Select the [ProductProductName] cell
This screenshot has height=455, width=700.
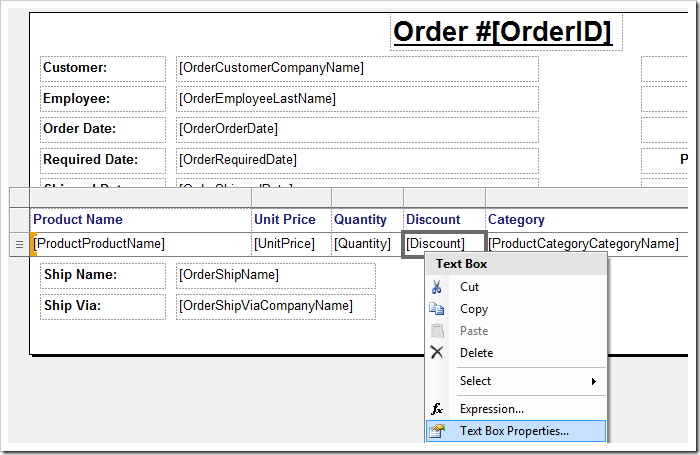coord(141,244)
